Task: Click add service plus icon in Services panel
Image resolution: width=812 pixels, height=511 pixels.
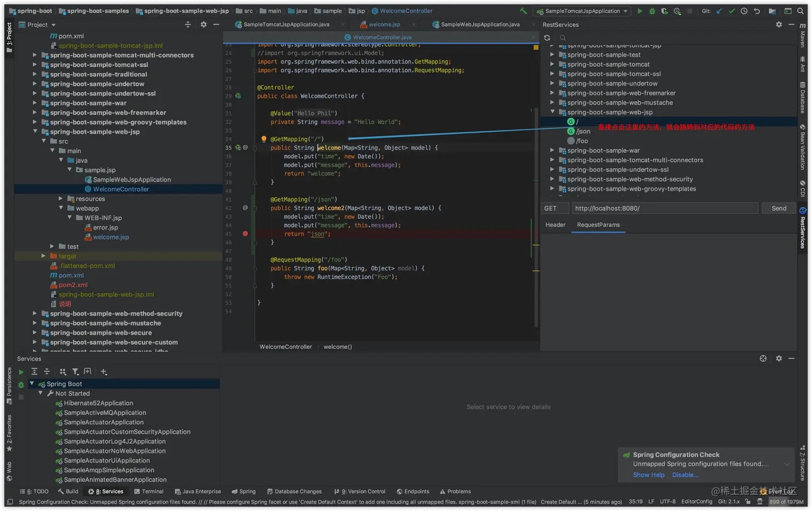Action: point(104,372)
